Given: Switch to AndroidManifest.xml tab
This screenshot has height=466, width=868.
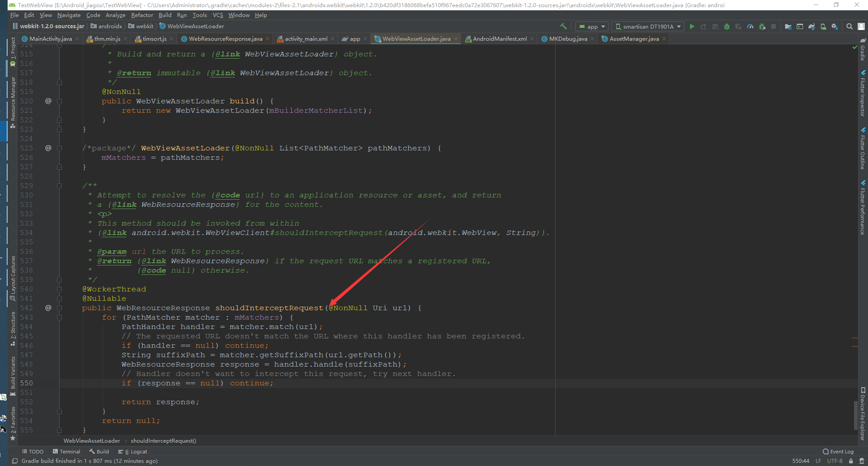Looking at the screenshot, I should coord(500,39).
